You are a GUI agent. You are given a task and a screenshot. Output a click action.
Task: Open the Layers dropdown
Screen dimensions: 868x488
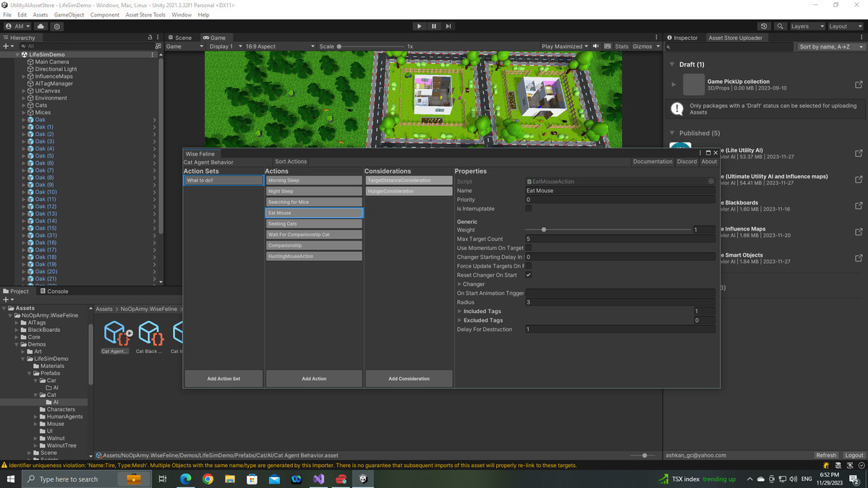[x=807, y=26]
